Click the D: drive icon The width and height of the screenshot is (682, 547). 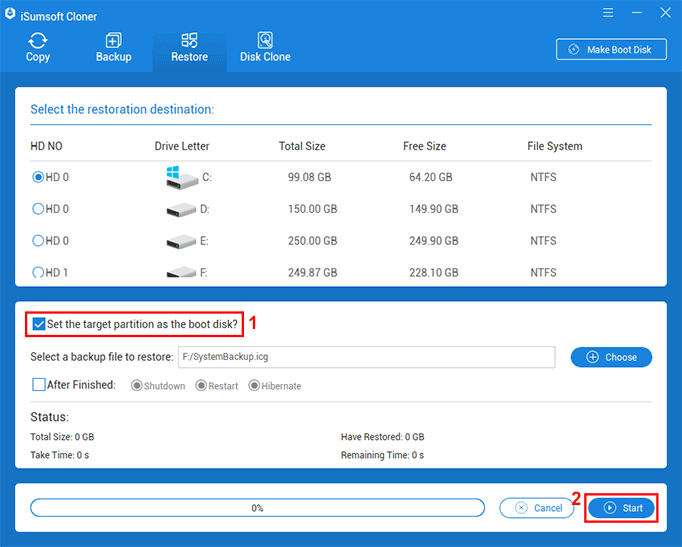click(181, 210)
